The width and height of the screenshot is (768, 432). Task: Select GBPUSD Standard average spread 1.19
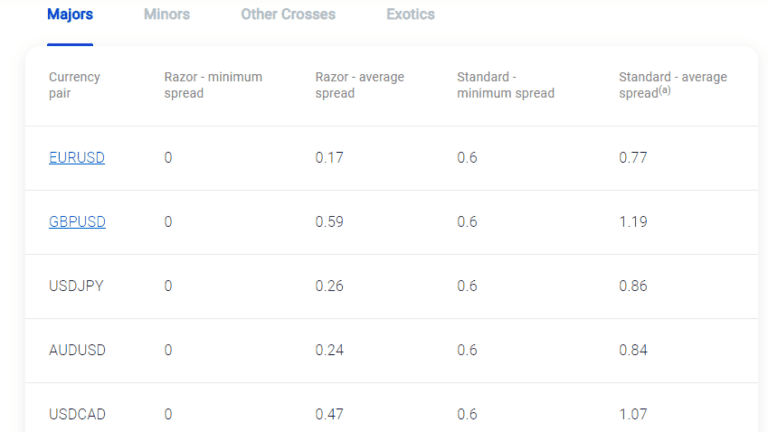coord(633,222)
